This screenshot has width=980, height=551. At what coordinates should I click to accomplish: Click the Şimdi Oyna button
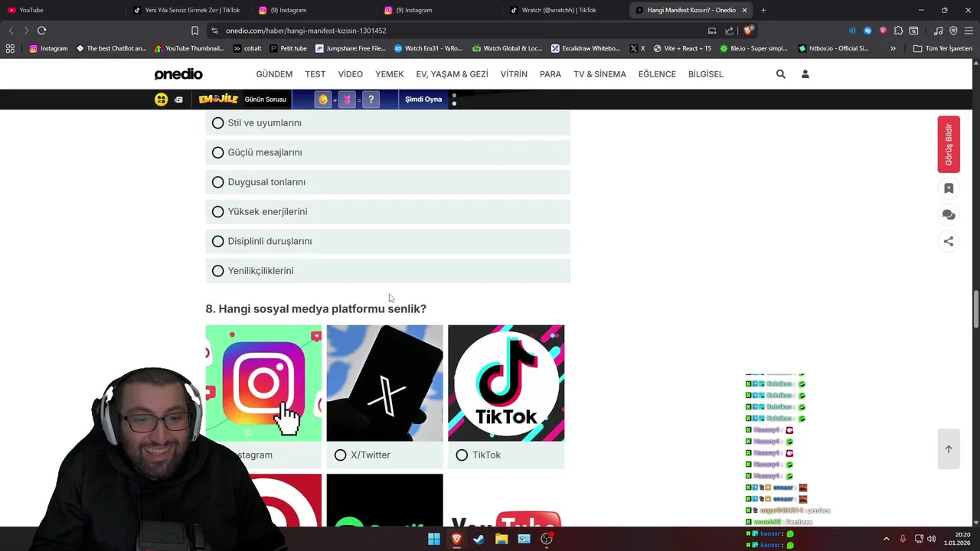click(423, 99)
